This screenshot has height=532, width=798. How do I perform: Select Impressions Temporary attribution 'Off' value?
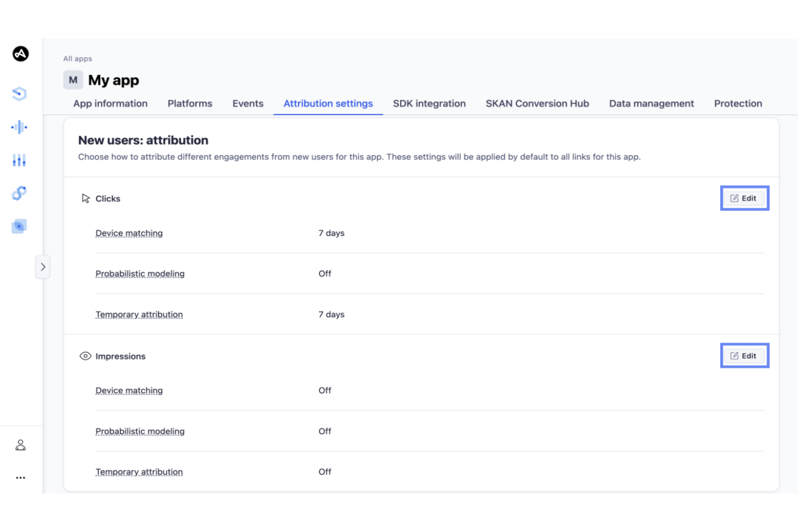(x=325, y=472)
